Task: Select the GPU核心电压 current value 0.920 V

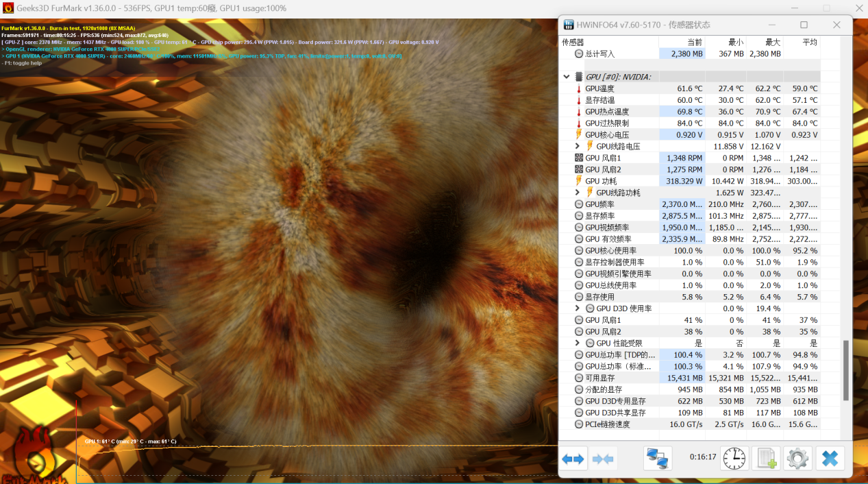Action: (690, 135)
